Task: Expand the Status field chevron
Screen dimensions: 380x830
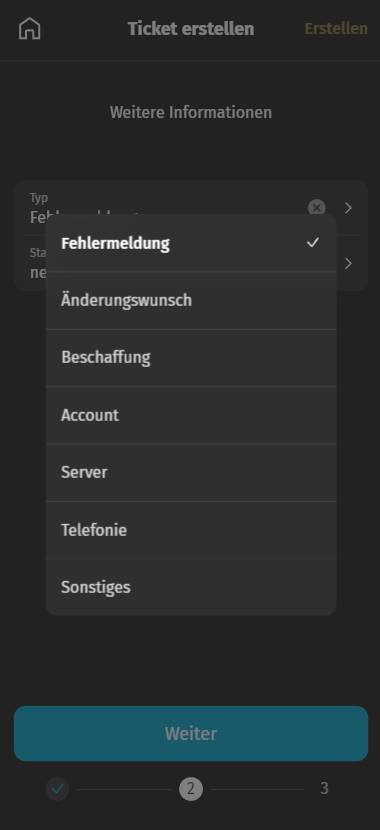Action: [x=348, y=263]
